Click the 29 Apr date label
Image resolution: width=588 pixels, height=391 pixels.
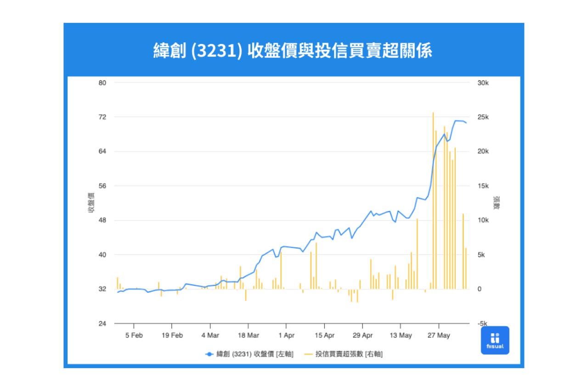pos(362,335)
